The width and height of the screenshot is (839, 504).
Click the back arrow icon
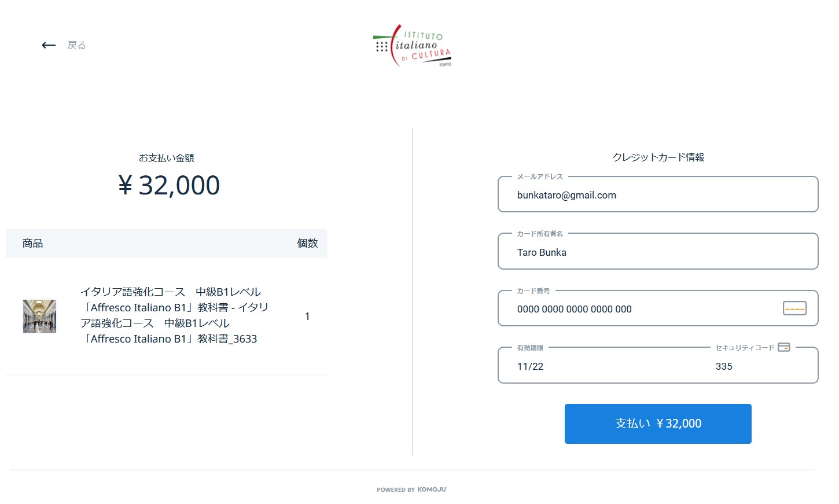point(49,45)
